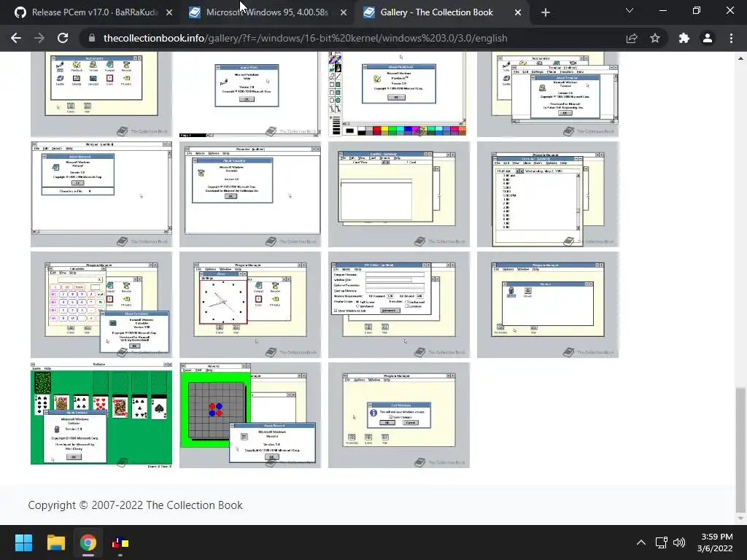The height and width of the screenshot is (560, 747).
Task: Click the site lock icon
Action: click(x=92, y=38)
